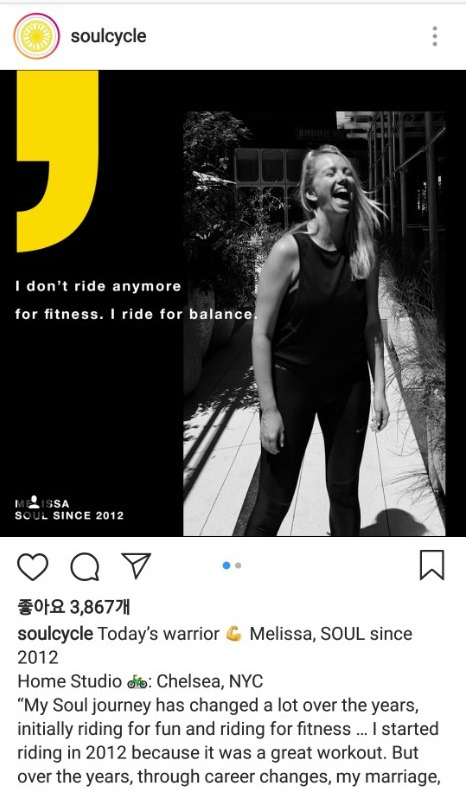View the likes list from 좋아요 3,867개

pyautogui.click(x=74, y=607)
